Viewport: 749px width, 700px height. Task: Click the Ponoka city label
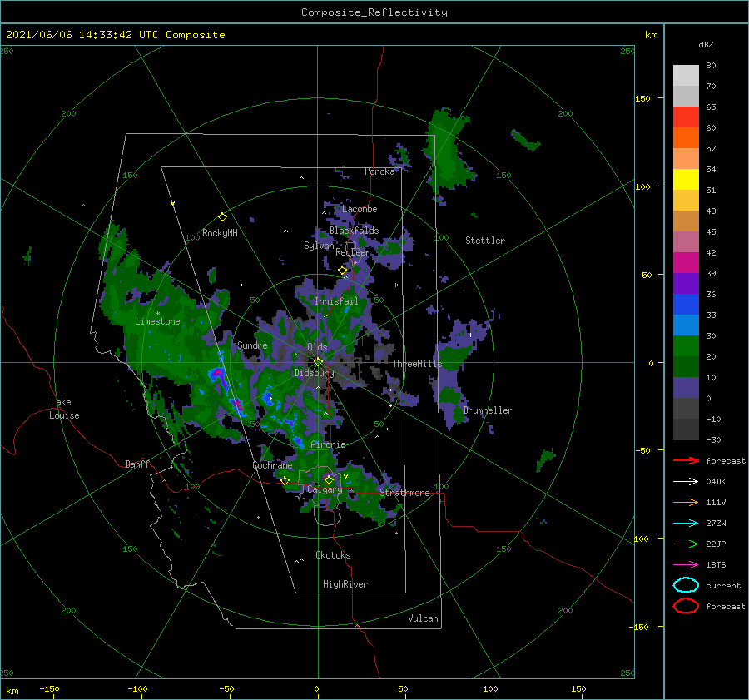pyautogui.click(x=379, y=171)
